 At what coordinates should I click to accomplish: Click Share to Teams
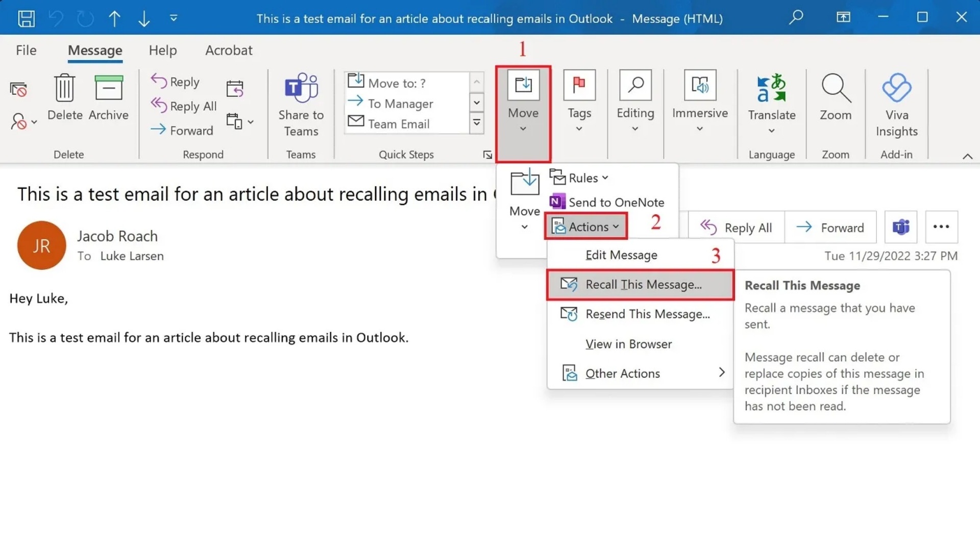tap(301, 105)
